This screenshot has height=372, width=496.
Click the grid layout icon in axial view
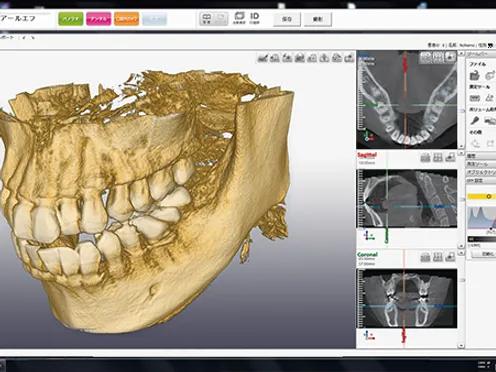(x=438, y=57)
